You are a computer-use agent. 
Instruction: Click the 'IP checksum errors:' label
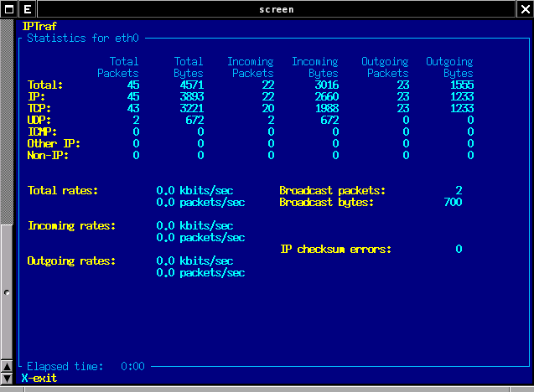coord(335,249)
